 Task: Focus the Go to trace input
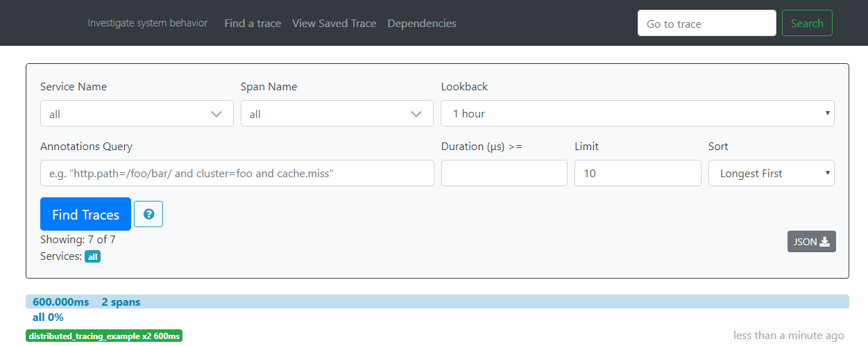click(x=706, y=24)
